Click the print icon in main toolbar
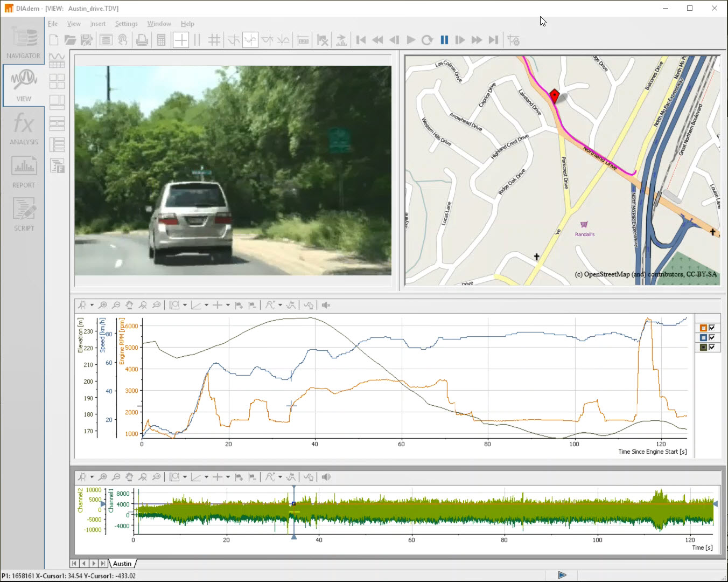Screen dimensions: 728x582 pos(142,40)
